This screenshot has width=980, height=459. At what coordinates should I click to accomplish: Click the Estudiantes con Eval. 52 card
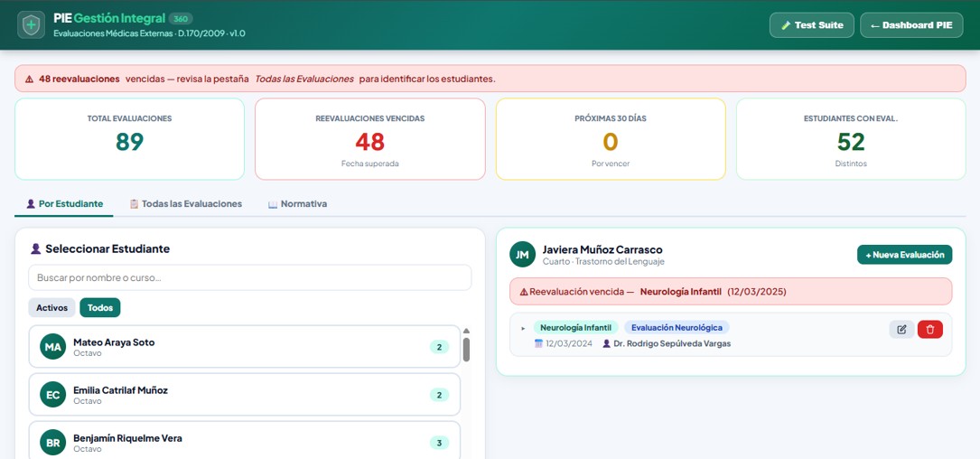[x=851, y=139]
